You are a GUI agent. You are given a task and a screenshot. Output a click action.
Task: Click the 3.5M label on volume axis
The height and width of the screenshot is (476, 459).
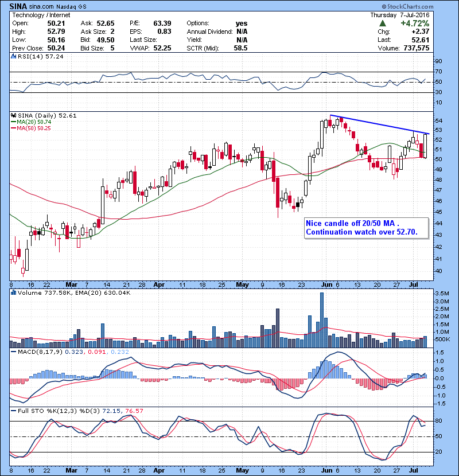pos(442,294)
